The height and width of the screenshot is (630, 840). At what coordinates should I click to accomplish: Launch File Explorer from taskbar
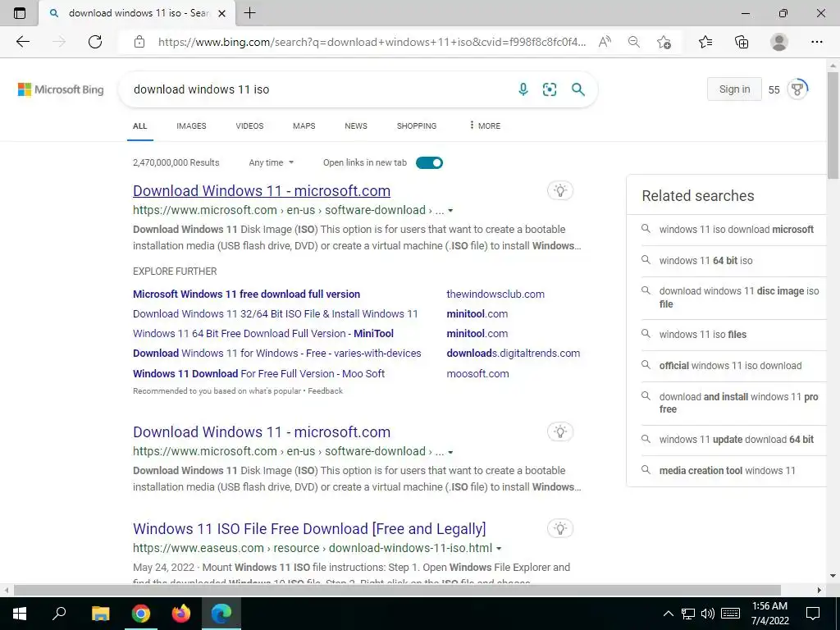[x=100, y=613]
